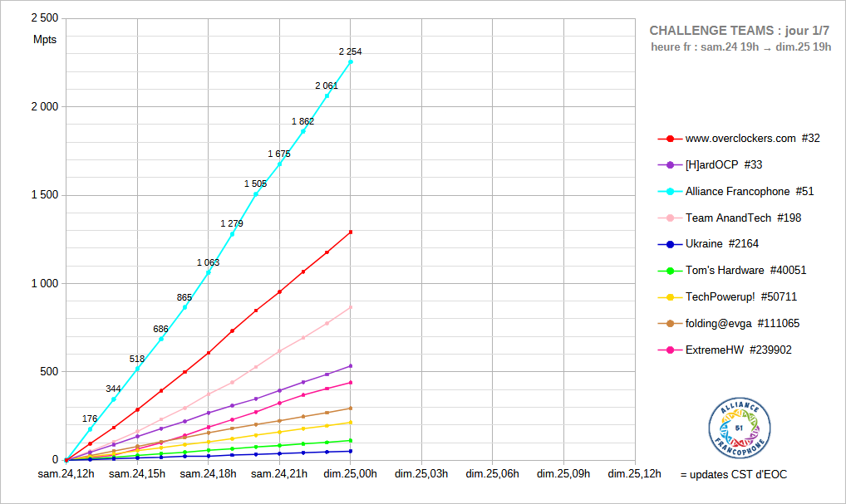The height and width of the screenshot is (504, 846).
Task: Click the purple [H]ardOCP legend marker
Action: coord(670,164)
